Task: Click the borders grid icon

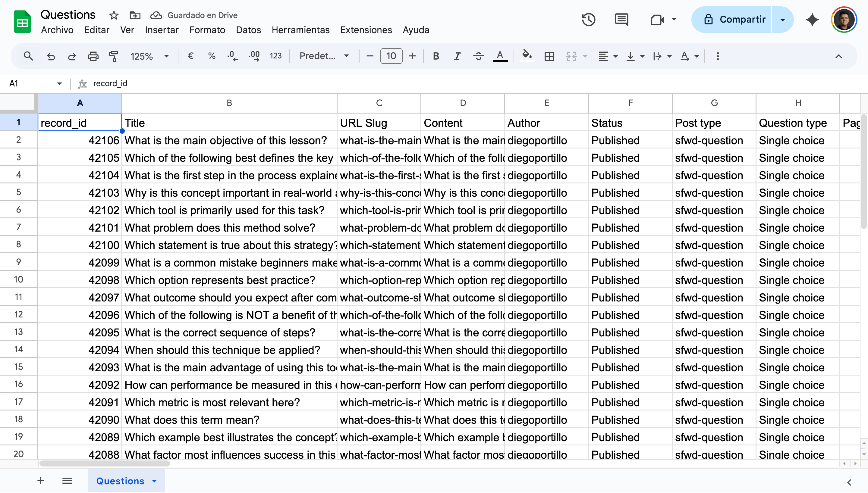Action: click(x=549, y=56)
